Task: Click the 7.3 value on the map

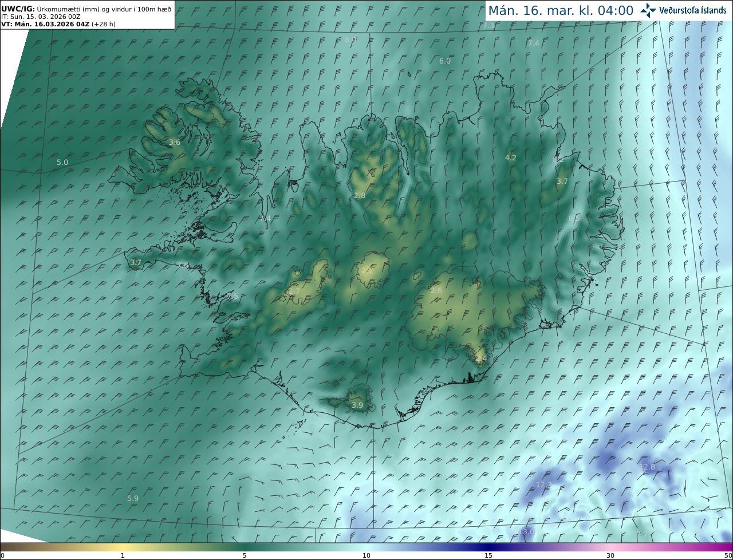Action: (488, 26)
